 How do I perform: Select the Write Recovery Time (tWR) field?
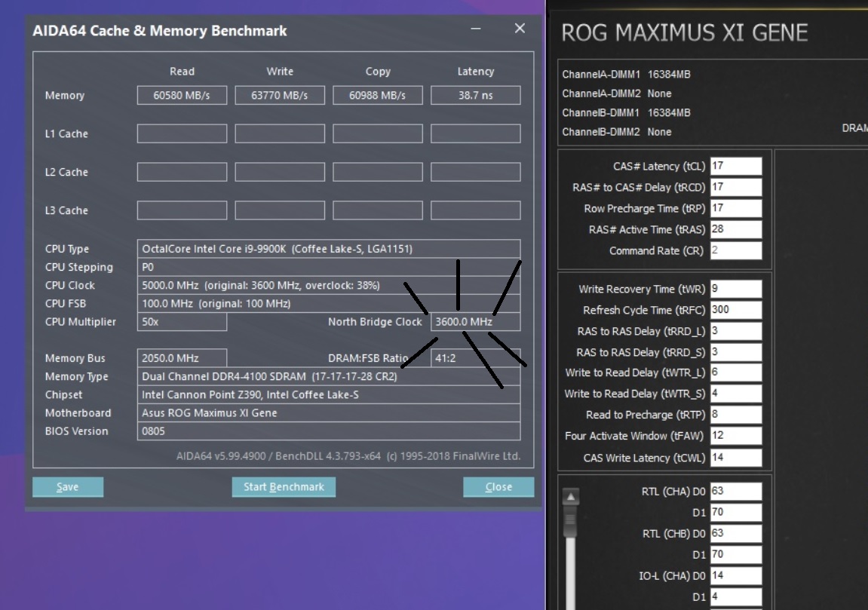click(736, 288)
